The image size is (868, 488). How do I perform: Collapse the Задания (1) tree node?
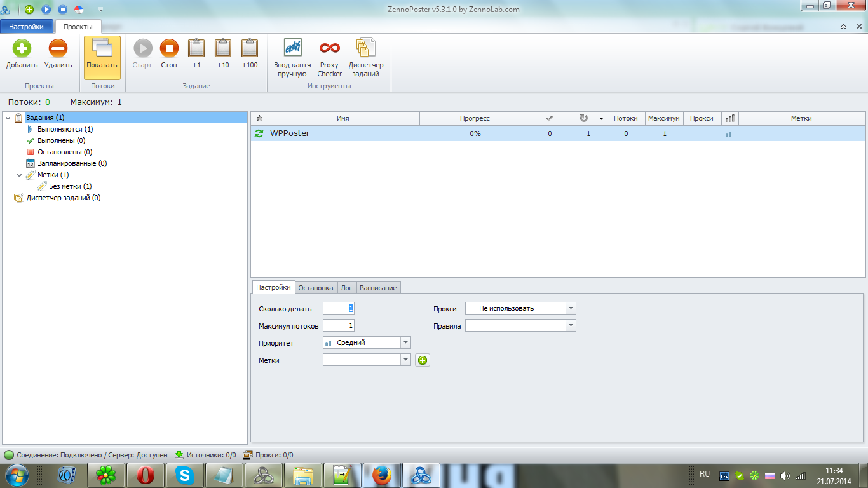point(8,118)
